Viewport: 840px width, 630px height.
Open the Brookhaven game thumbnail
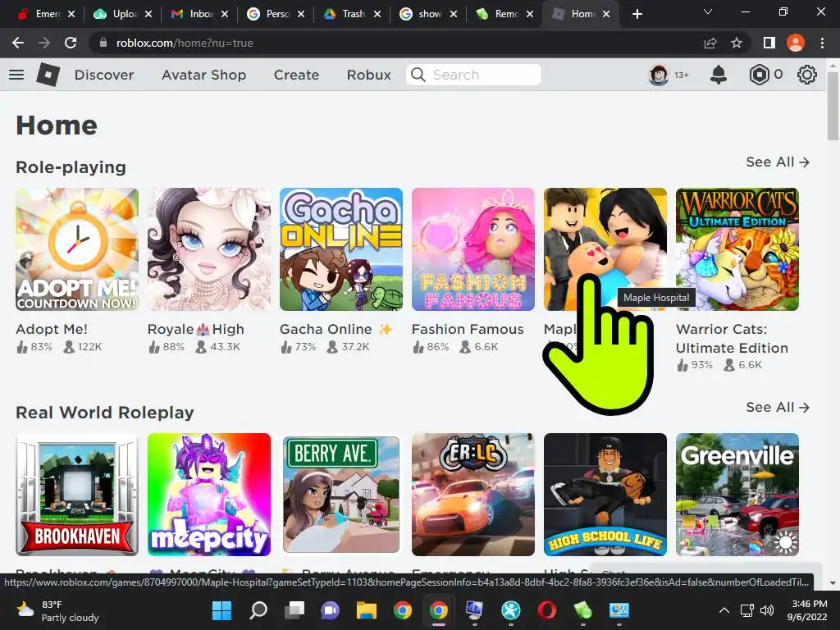coord(77,495)
